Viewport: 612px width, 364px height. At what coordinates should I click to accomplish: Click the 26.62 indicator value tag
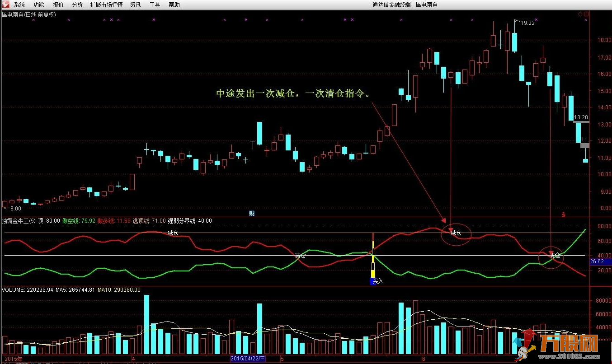pyautogui.click(x=598, y=261)
